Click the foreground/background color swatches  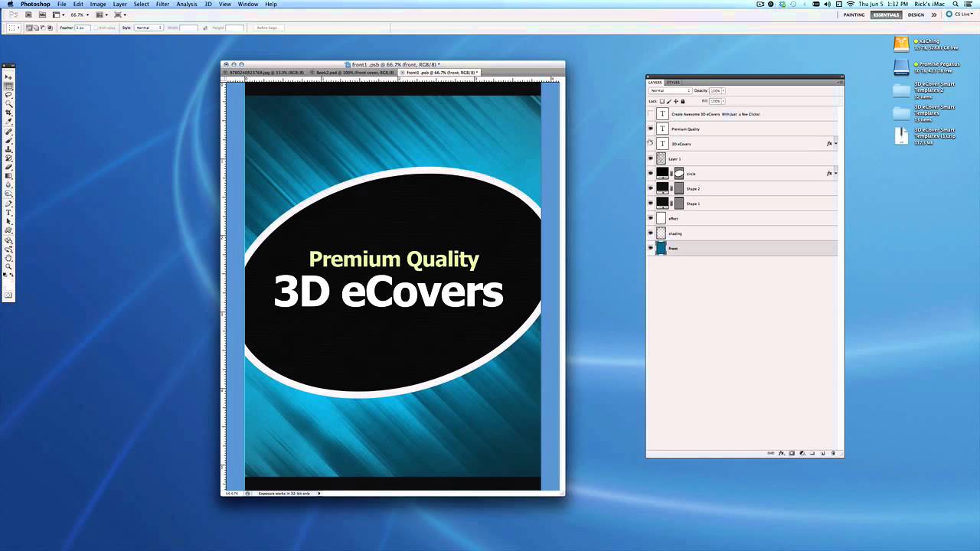[9, 275]
